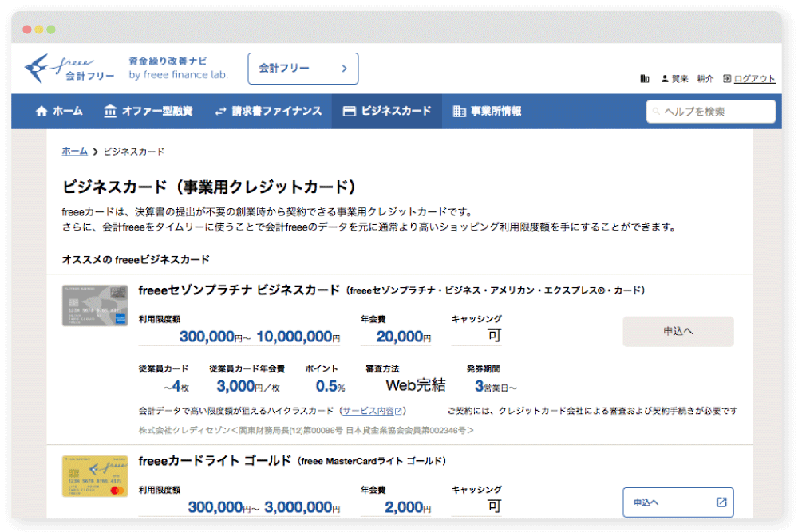Click the 3,000円/枚 従業員カード年会費 value
Viewport: 798px width, 532px height.
click(248, 386)
